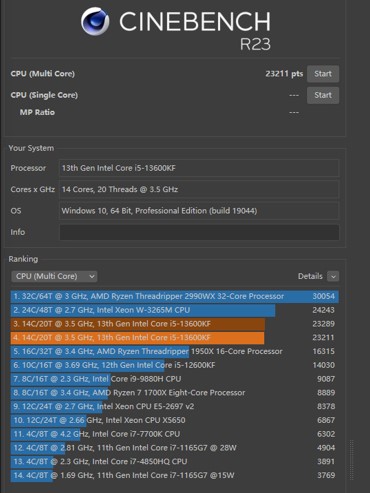Select the i5-12600KF ranking entry
The image size is (370, 493).
click(x=175, y=365)
